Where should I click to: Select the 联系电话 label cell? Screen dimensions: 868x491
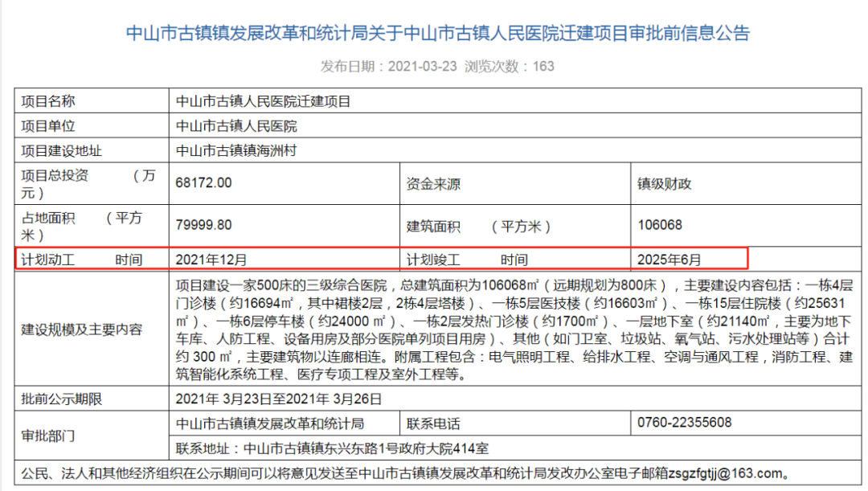[x=515, y=423]
